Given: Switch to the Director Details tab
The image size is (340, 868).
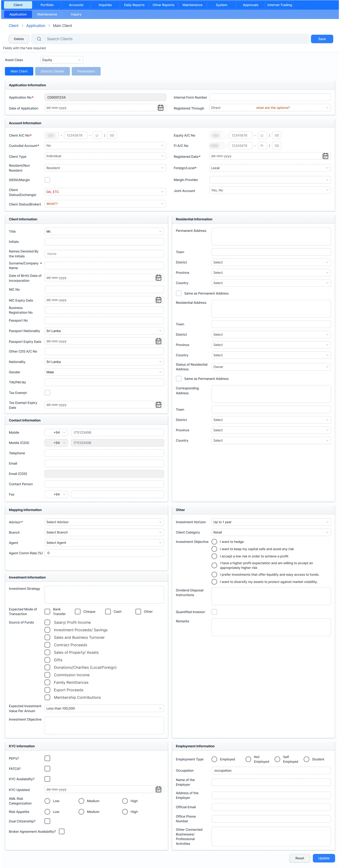Looking at the screenshot, I should [52, 71].
